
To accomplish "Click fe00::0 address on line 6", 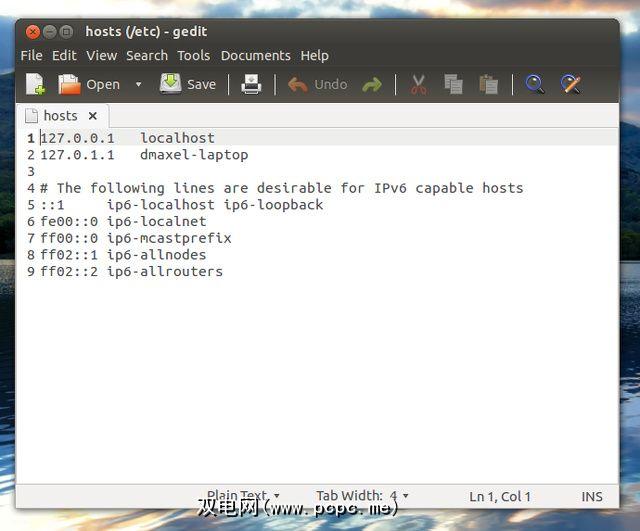I will [x=69, y=222].
